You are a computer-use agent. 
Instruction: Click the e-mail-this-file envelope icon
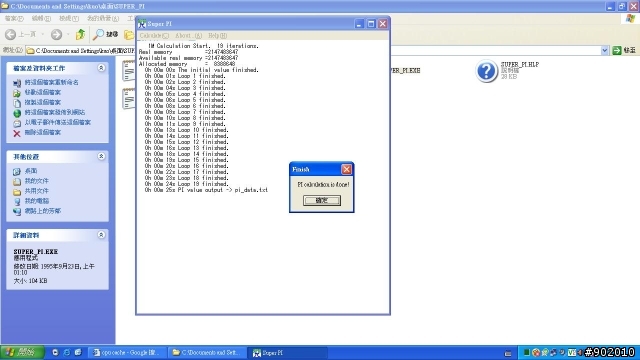tap(17, 123)
